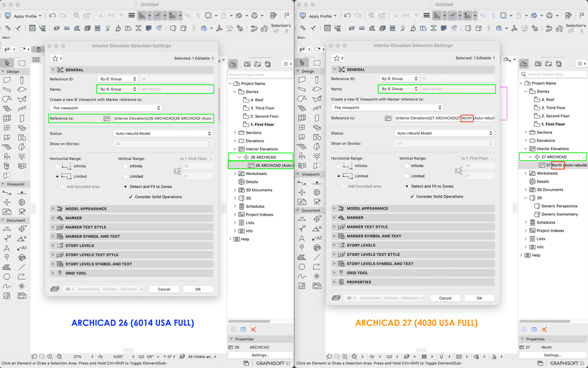Screen dimensions: 588x368
Task: Choose the Door tool in the left ARCHICAD 26 toolbox
Action: pos(22,118)
